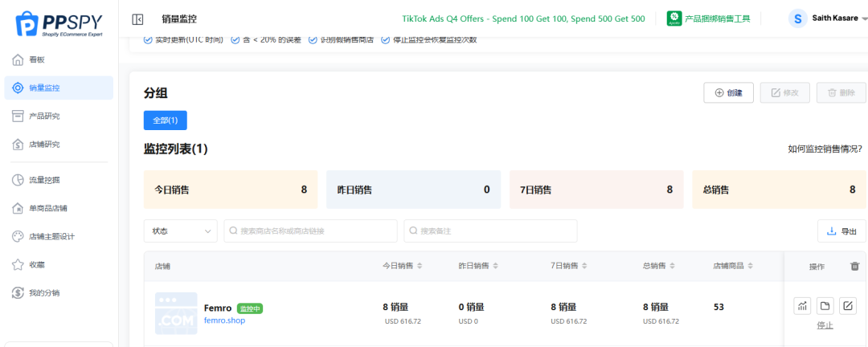
Task: Click the 收藏 star icon
Action: 18,264
